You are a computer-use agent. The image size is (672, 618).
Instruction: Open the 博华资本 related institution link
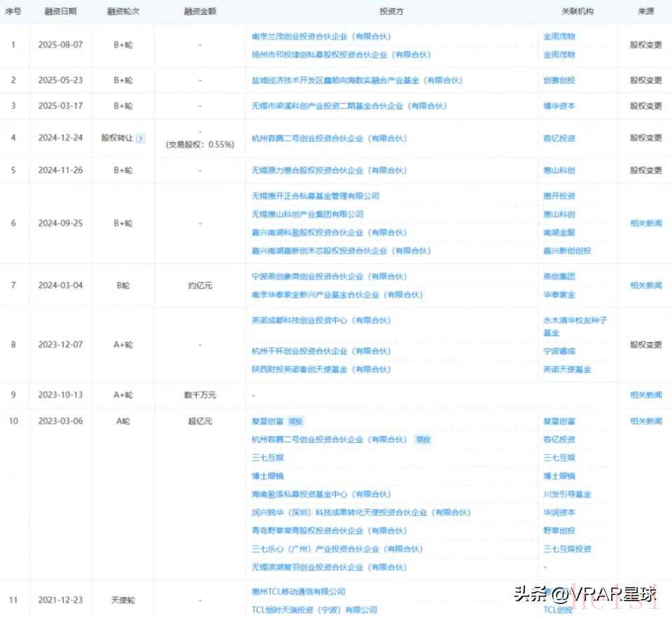click(x=559, y=106)
